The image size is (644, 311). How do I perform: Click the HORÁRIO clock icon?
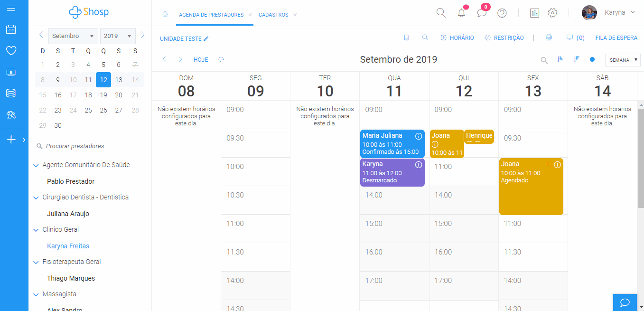point(443,38)
